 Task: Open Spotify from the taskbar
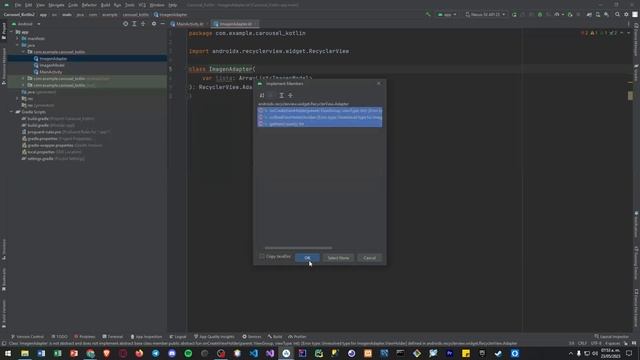click(188, 353)
